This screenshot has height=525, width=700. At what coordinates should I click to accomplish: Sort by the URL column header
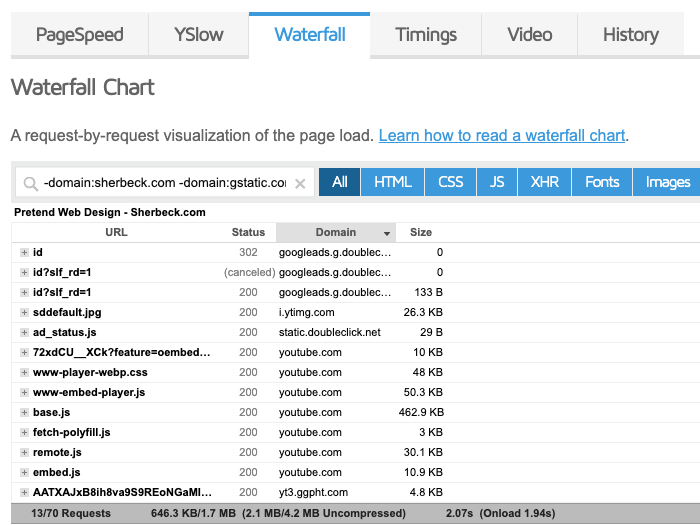tap(116, 232)
